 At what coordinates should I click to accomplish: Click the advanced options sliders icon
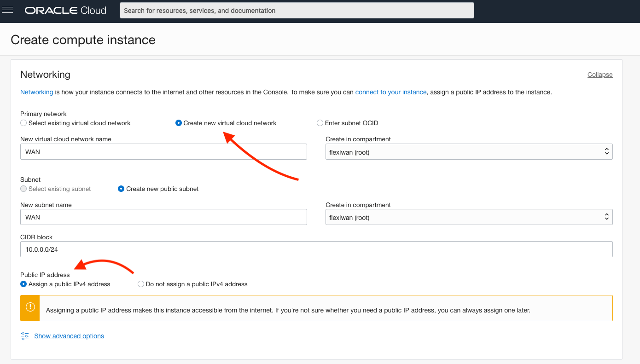click(x=25, y=336)
